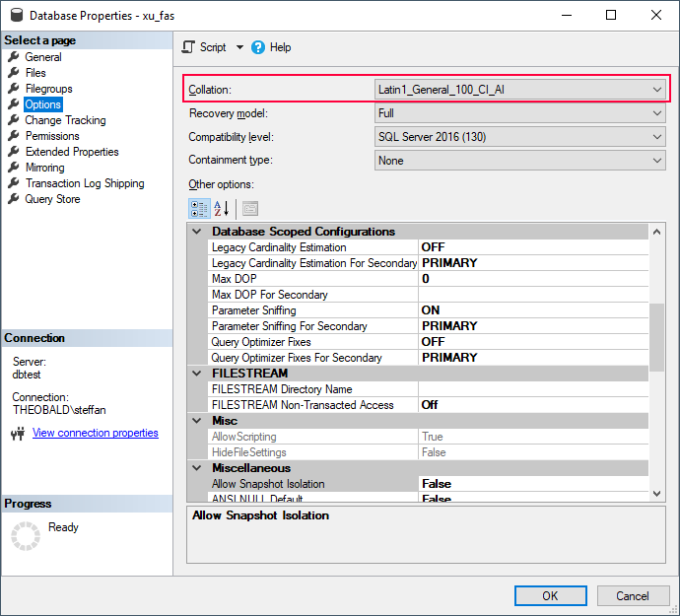Select the Options page
The width and height of the screenshot is (680, 616).
tap(43, 104)
